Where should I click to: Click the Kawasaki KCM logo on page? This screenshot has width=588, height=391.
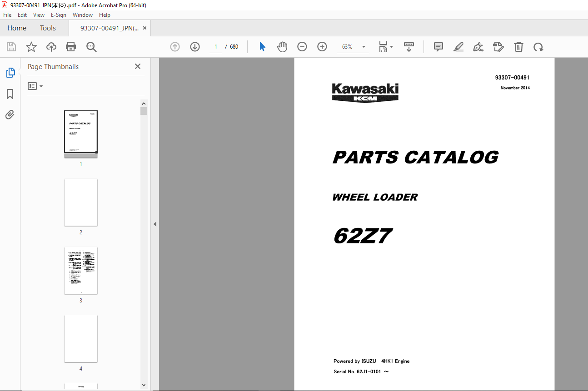[365, 93]
